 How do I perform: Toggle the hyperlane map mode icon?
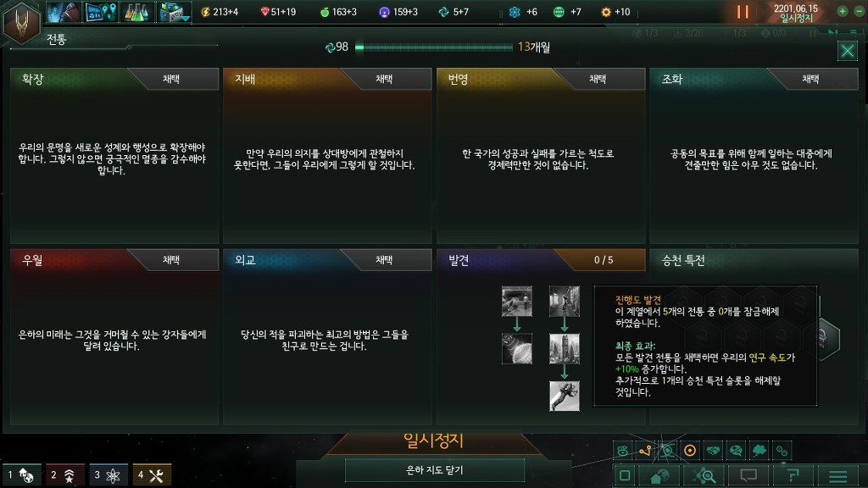tap(645, 451)
